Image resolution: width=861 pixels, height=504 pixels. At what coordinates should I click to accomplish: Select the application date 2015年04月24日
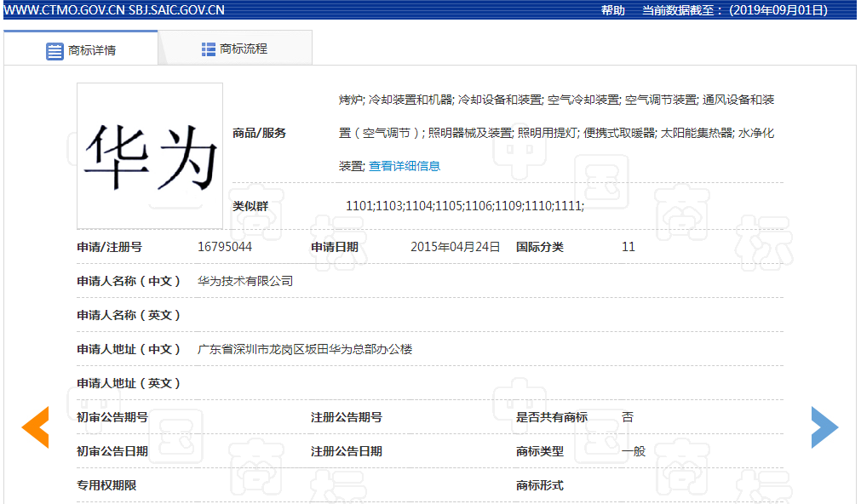coord(456,247)
